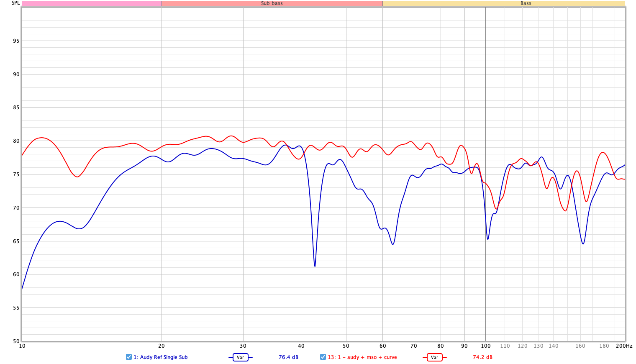Uncheck the 'Audy Ref Single Sub' trace checkbox

(x=129, y=357)
